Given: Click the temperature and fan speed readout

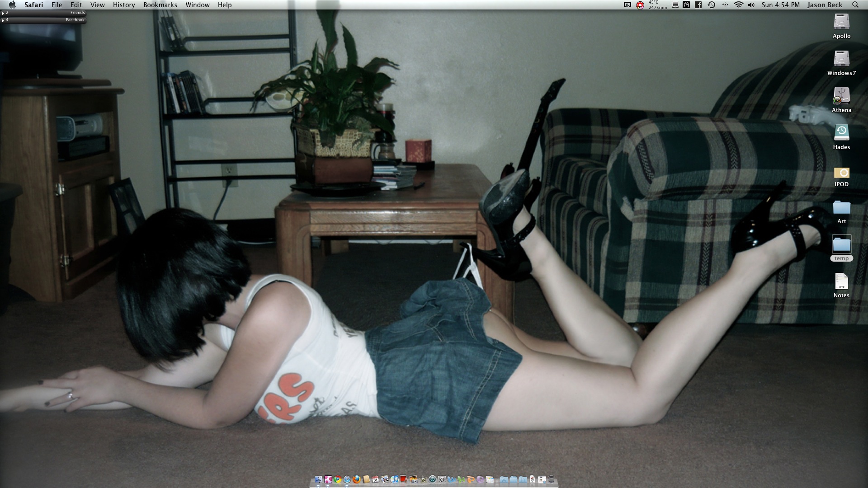Looking at the screenshot, I should [657, 5].
